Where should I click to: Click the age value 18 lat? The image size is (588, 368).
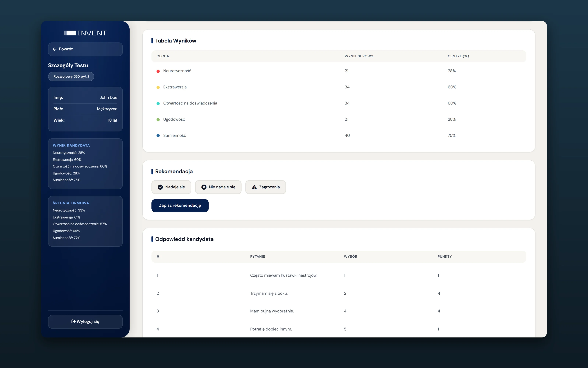click(x=112, y=120)
